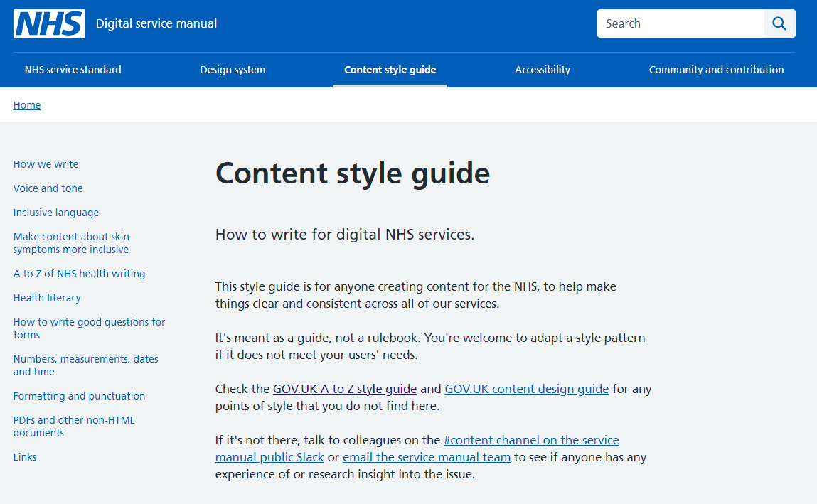The width and height of the screenshot is (817, 504).
Task: Visit the Health literacy page
Action: pos(47,298)
